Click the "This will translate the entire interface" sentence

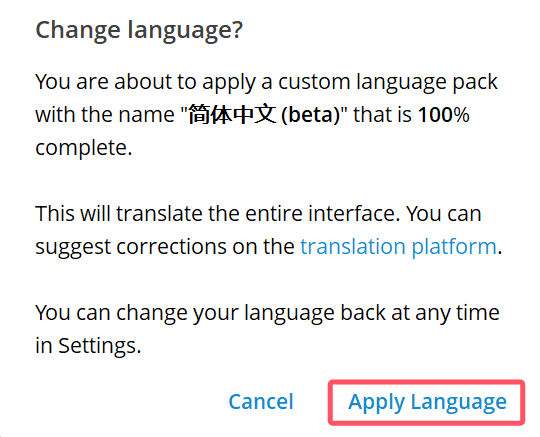(218, 214)
